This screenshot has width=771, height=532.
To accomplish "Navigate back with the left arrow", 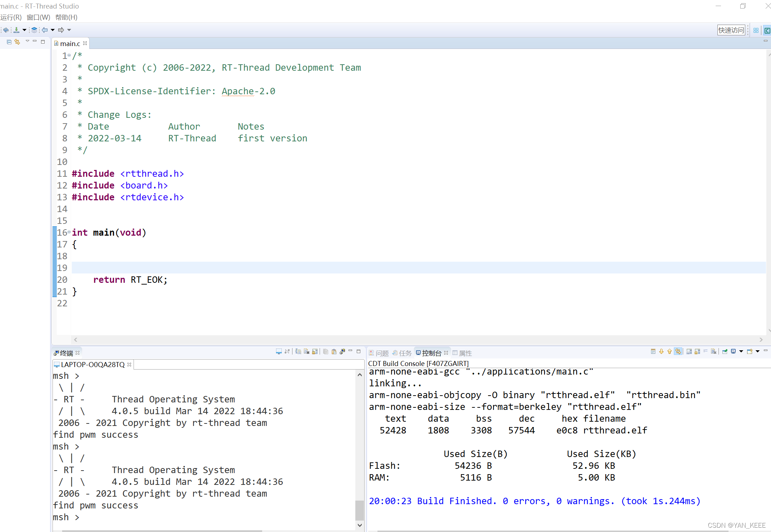I will tap(45, 30).
